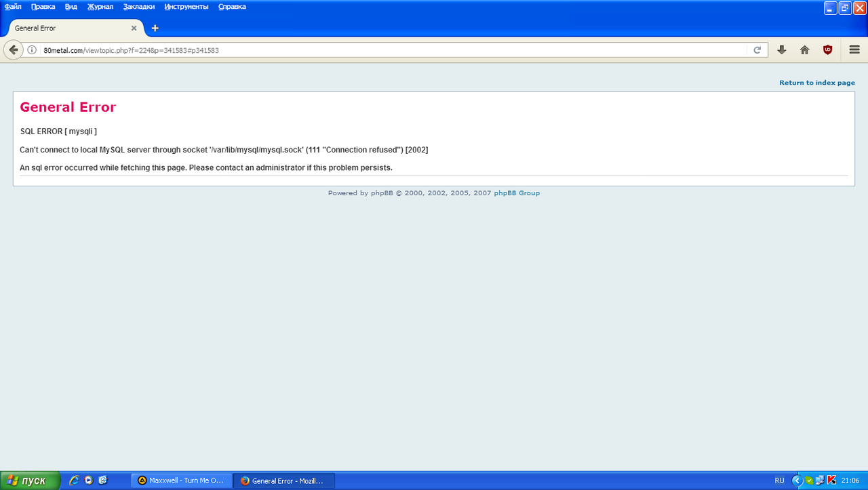Screen dimensions: 868x490
Task: Go back with the browser back arrow
Action: pyautogui.click(x=13, y=50)
